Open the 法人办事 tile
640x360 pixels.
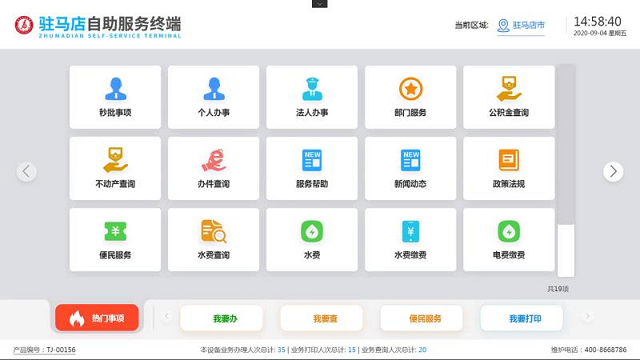click(x=312, y=97)
